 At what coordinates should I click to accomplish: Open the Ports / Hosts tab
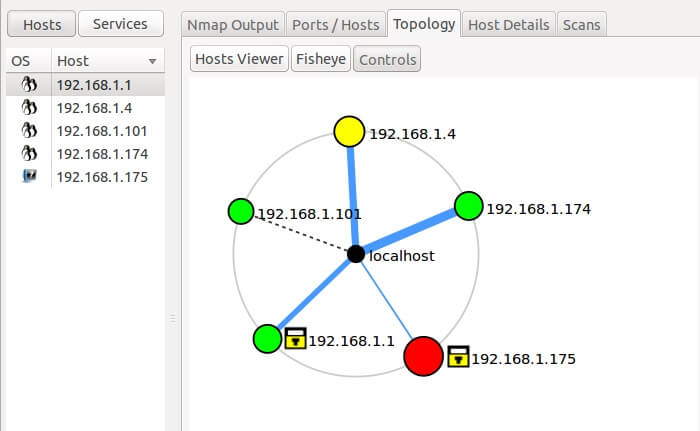coord(338,24)
